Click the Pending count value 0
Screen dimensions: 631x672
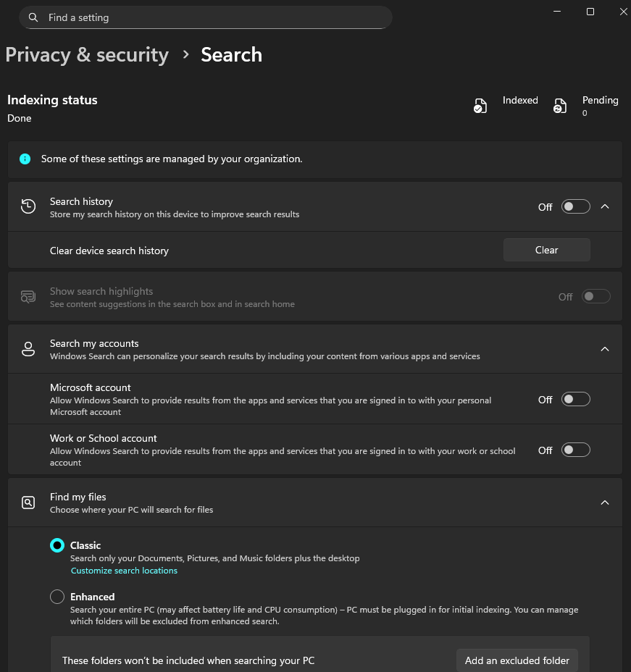coord(585,113)
